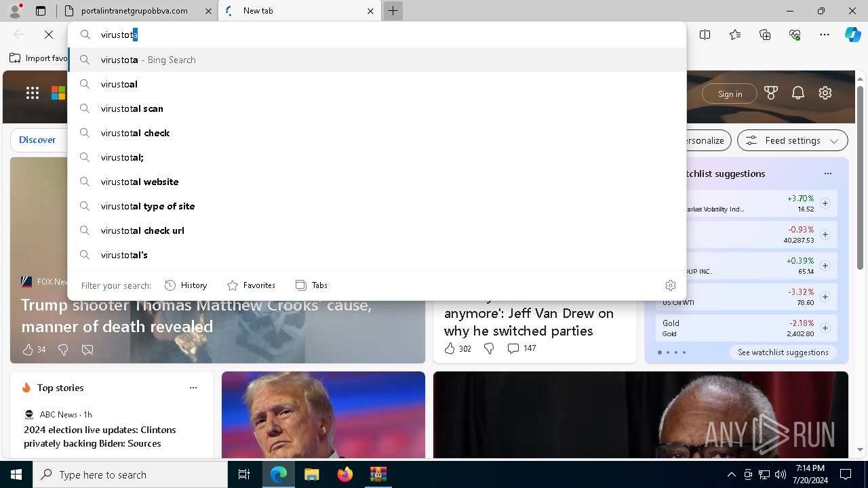Open Settings and more menu

click(x=825, y=35)
